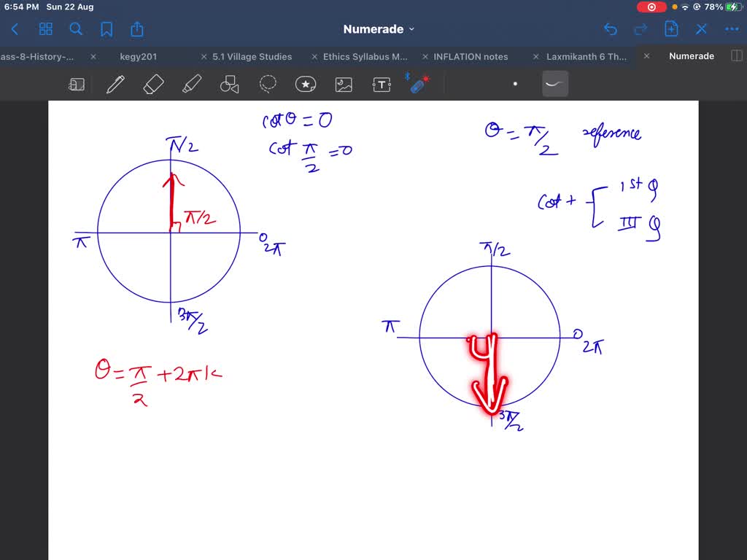The image size is (747, 560).
Task: Open the more options ellipsis menu
Action: [x=731, y=28]
